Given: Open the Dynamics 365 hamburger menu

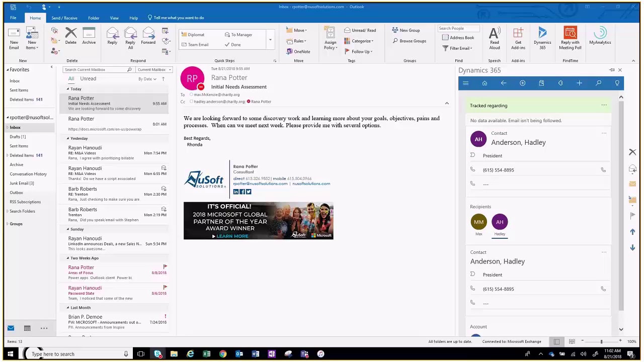Looking at the screenshot, I should pos(465,83).
